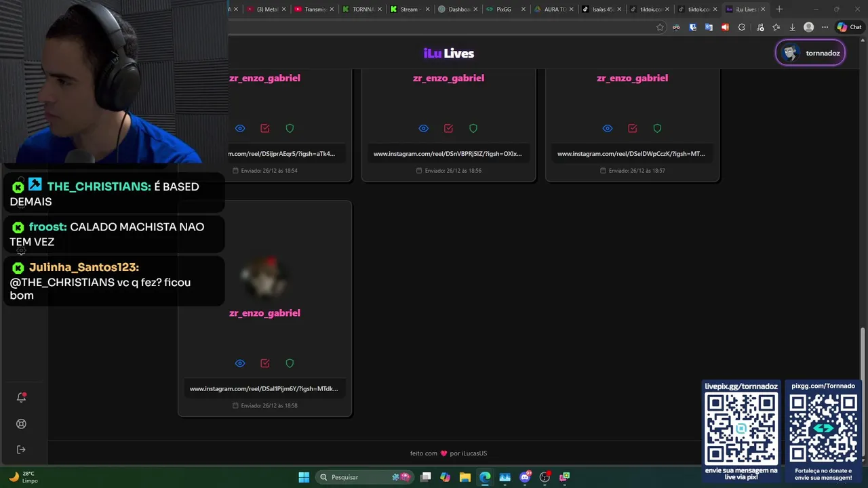Open the tornnadoz user menu
The width and height of the screenshot is (868, 488).
[x=810, y=53]
